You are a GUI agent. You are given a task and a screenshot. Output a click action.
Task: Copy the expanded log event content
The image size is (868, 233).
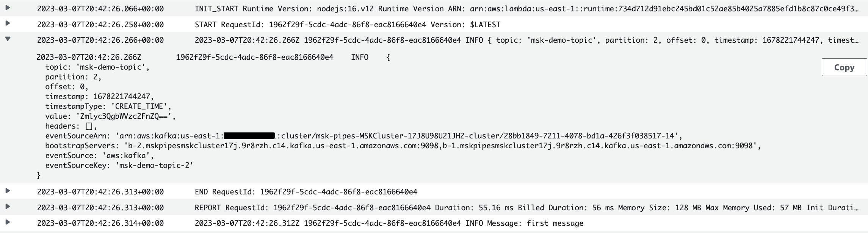tap(844, 67)
